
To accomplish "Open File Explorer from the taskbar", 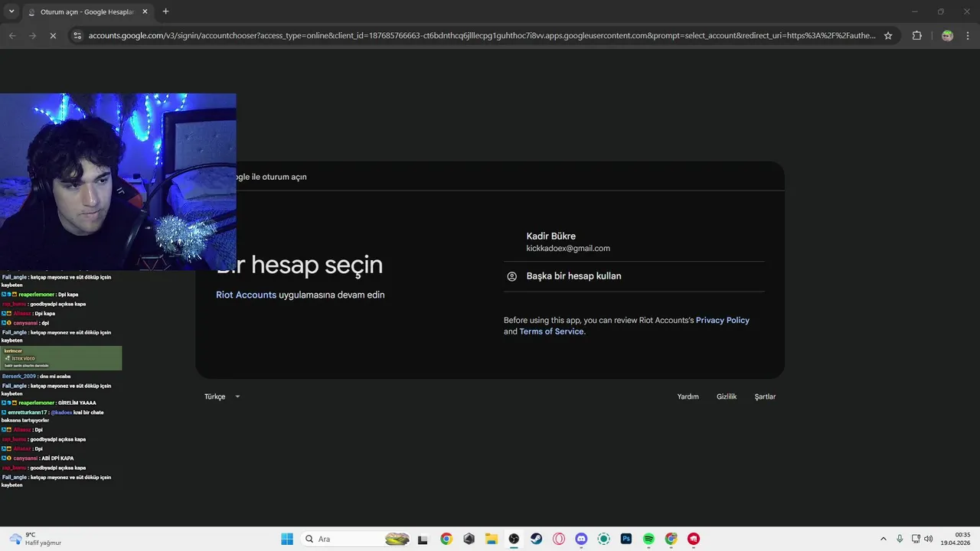I will pyautogui.click(x=492, y=539).
